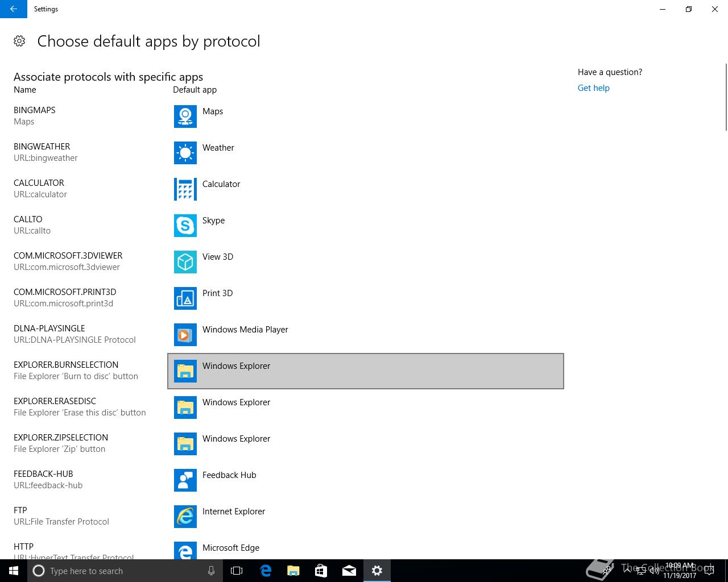The width and height of the screenshot is (728, 582).
Task: Open the Mail app from the taskbar
Action: 349,571
